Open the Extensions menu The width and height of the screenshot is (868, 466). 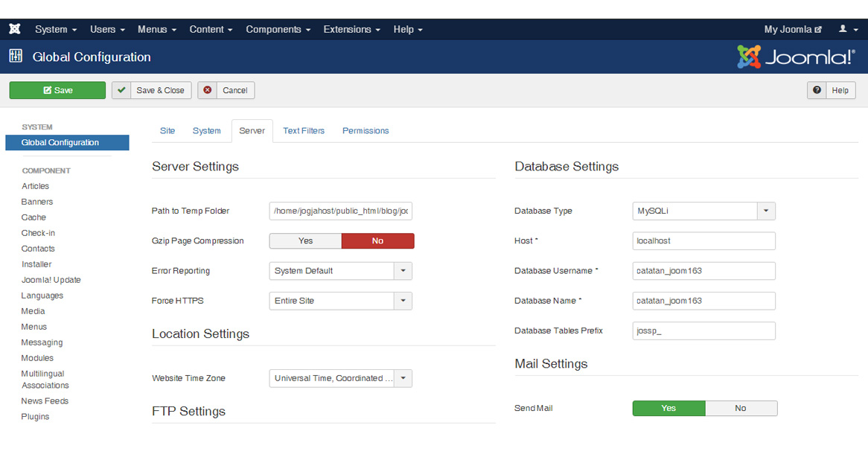point(351,29)
